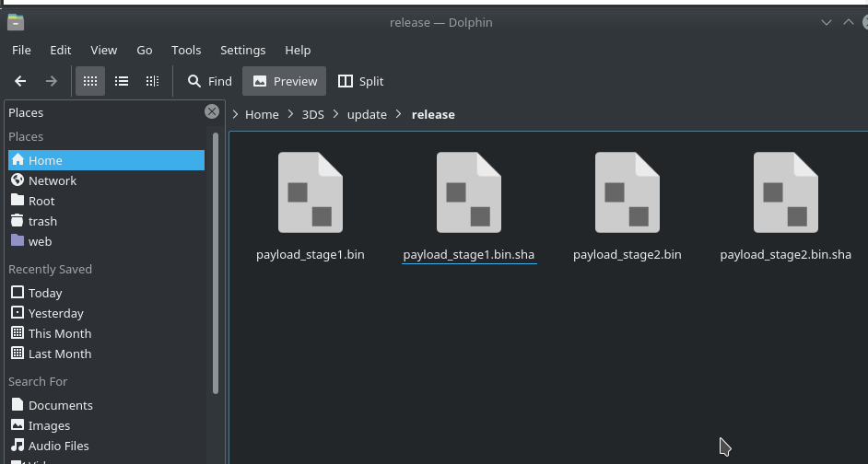Screen dimensions: 868x464
Task: Select payload_stage2.bin file icon
Action: (628, 192)
